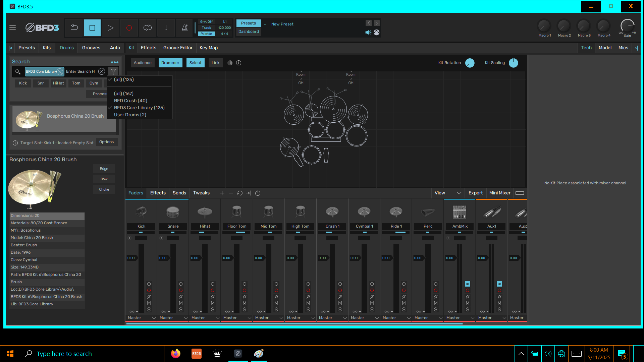Screen dimensions: 644x362
Task: Toggle Audience view mode
Action: (143, 63)
